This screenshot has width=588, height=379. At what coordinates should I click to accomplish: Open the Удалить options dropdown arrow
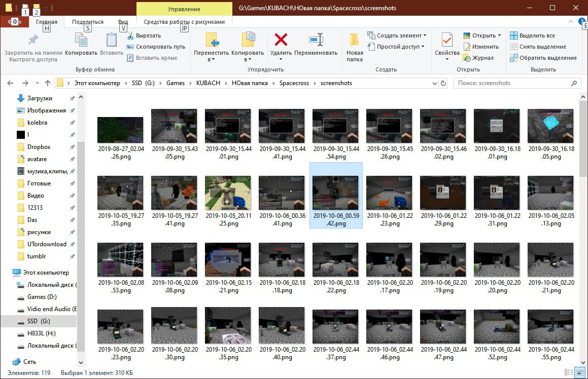281,59
